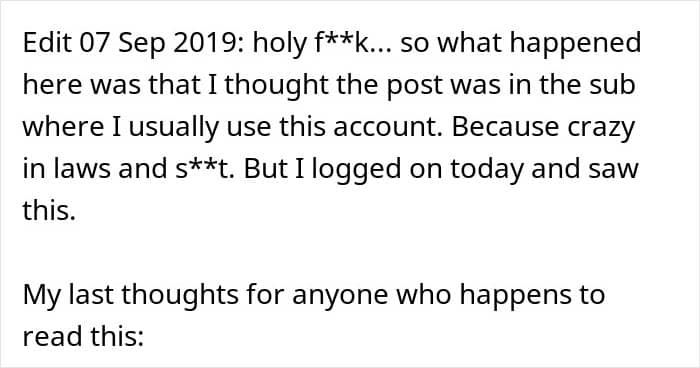
Task: Click the word "Edit" before the date
Action: (x=48, y=43)
